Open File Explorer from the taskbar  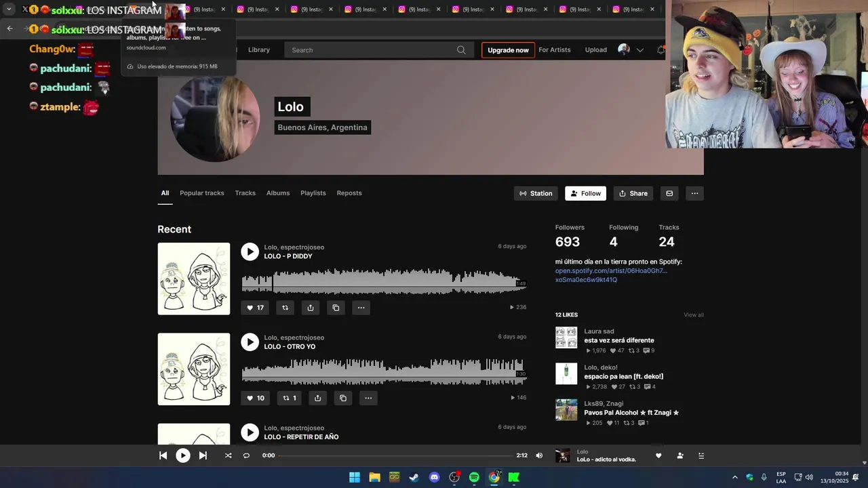(x=374, y=477)
